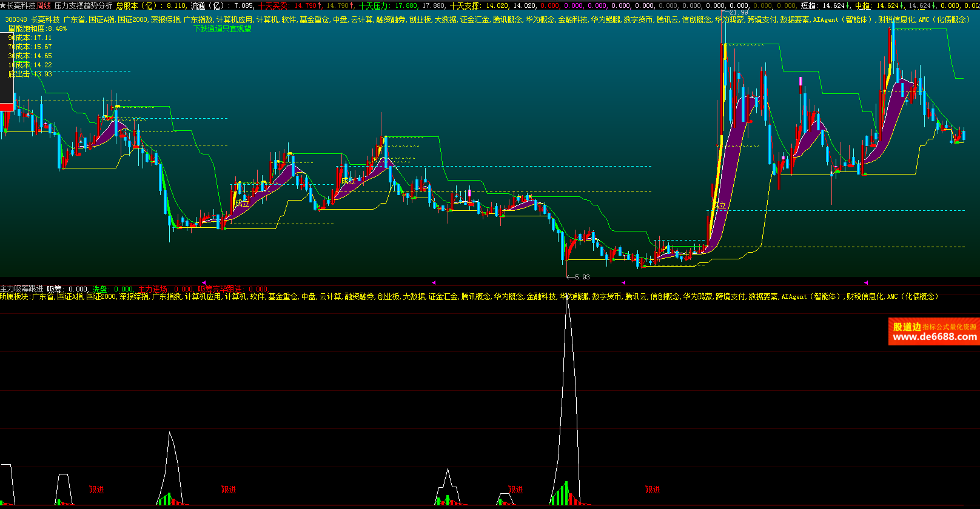Open the 主力吸筹跟进 sub-indicator name
The height and width of the screenshot is (509, 980).
pos(22,289)
